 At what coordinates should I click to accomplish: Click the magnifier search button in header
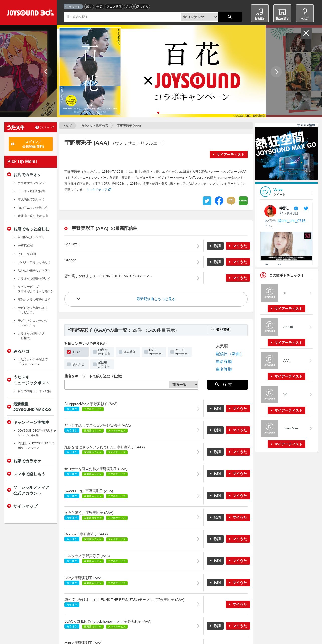tap(230, 17)
